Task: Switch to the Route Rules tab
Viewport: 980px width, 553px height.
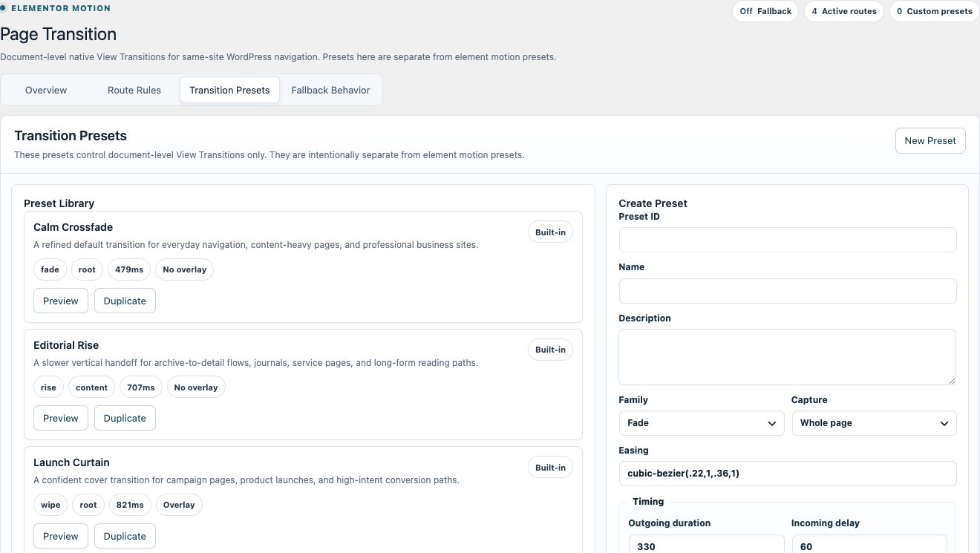Action: point(134,90)
